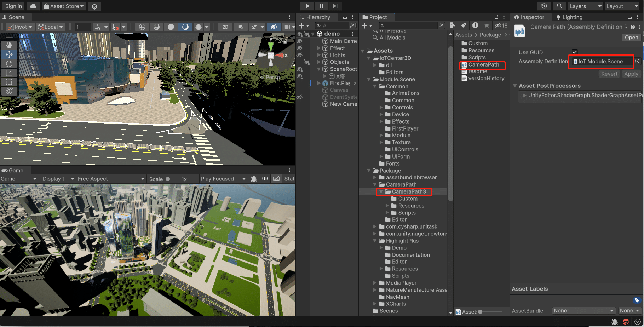Open the Undo History icon
644x327 pixels.
[544, 6]
